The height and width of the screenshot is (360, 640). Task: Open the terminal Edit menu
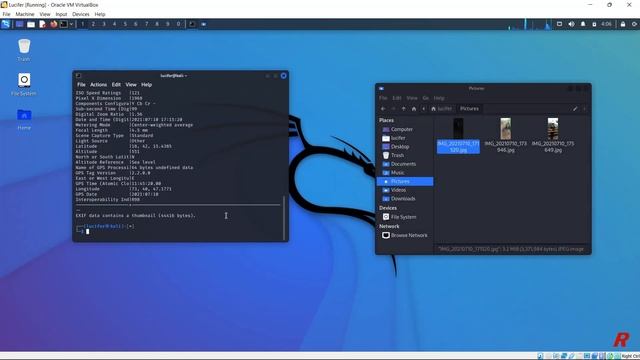(116, 84)
